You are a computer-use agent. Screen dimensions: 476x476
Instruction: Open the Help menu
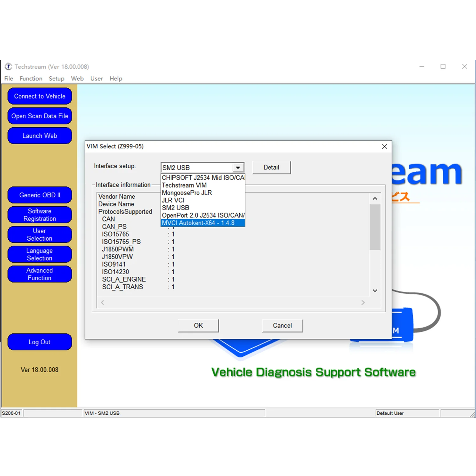click(x=116, y=78)
